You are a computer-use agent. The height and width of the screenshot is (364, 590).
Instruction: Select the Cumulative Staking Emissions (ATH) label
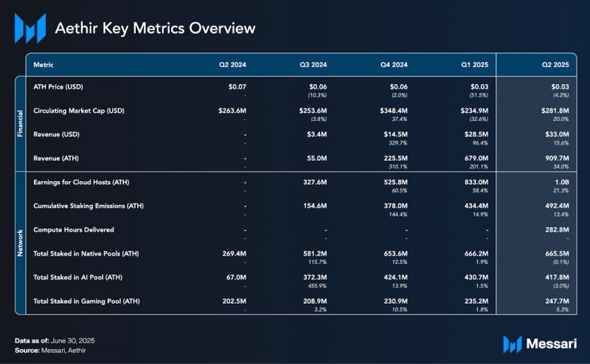88,206
